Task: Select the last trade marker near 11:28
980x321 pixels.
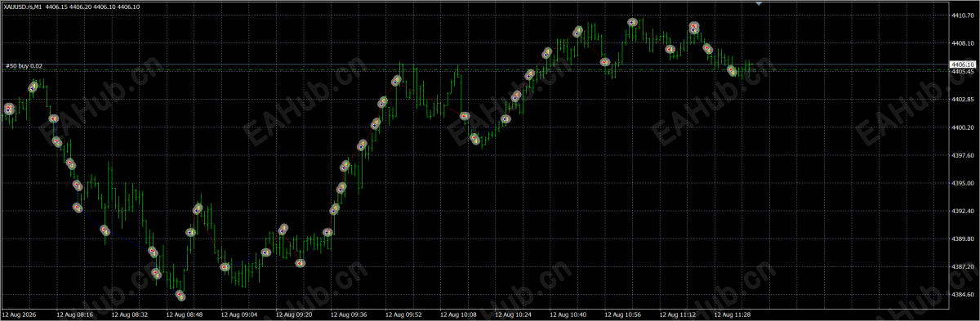Action: tap(733, 71)
